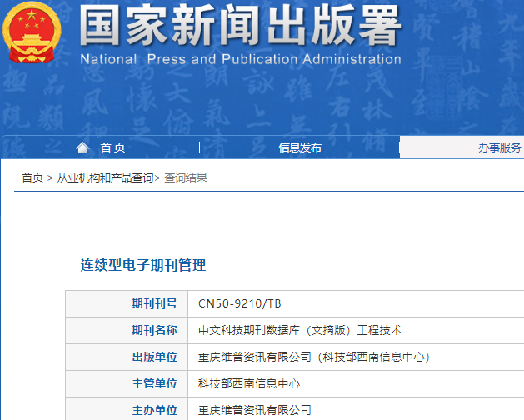Open the 首页 navigation menu item
The width and height of the screenshot is (524, 420).
(112, 147)
